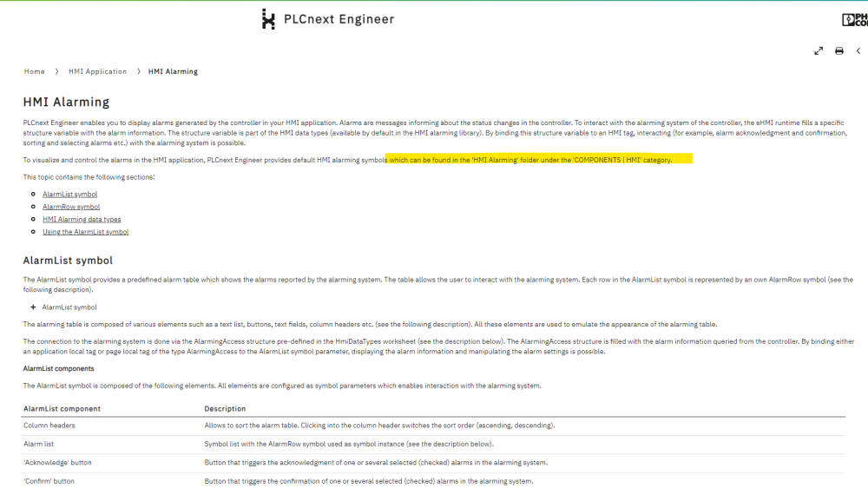Click the 'AlarmList component' table column header
The height and width of the screenshot is (489, 868).
(x=62, y=408)
